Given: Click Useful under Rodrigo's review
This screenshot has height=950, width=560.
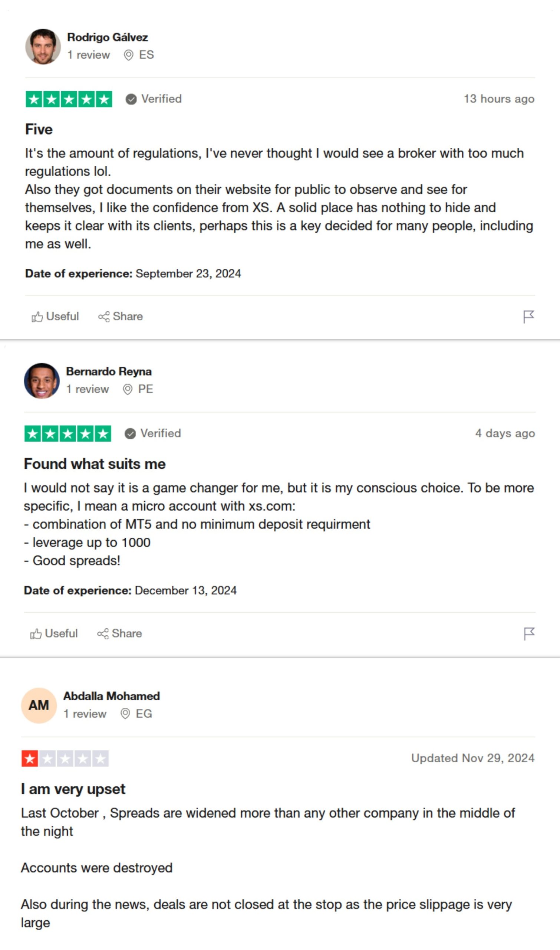Looking at the screenshot, I should coord(55,317).
